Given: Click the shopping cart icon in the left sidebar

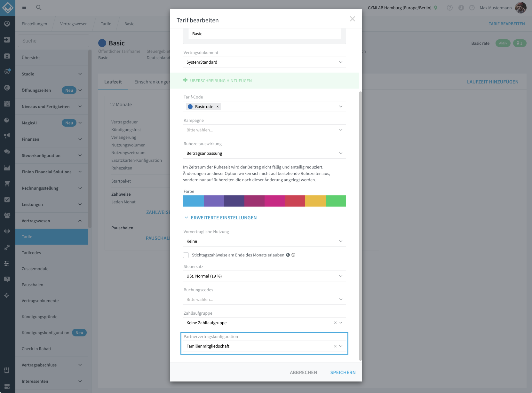Looking at the screenshot, I should click(7, 184).
